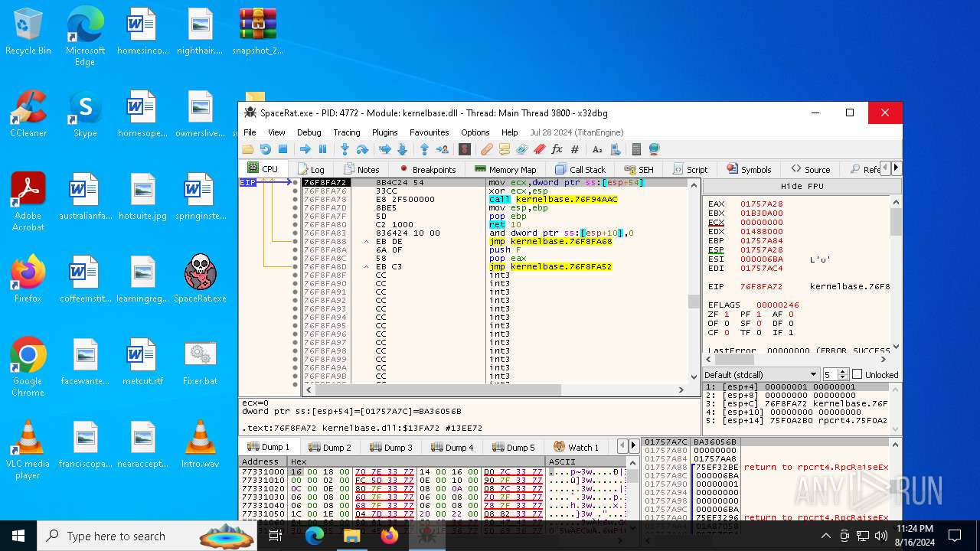Image resolution: width=980 pixels, height=551 pixels.
Task: Stop debugging with the blue square icon
Action: coord(283,149)
